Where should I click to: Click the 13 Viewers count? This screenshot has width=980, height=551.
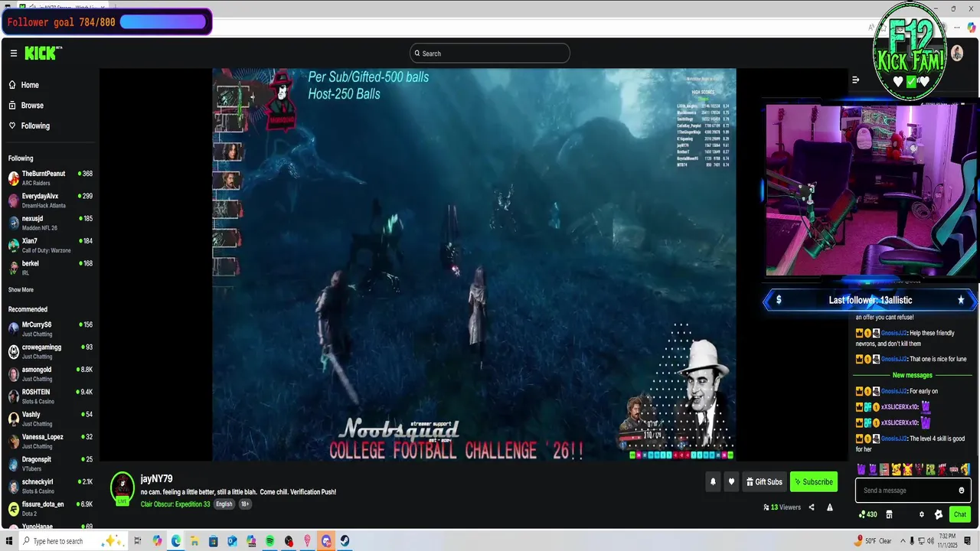[782, 507]
